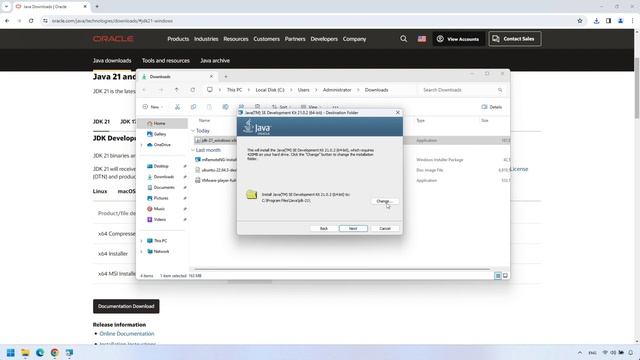Click the Administrator breadcrumb
This screenshot has width=640, height=360.
[337, 90]
